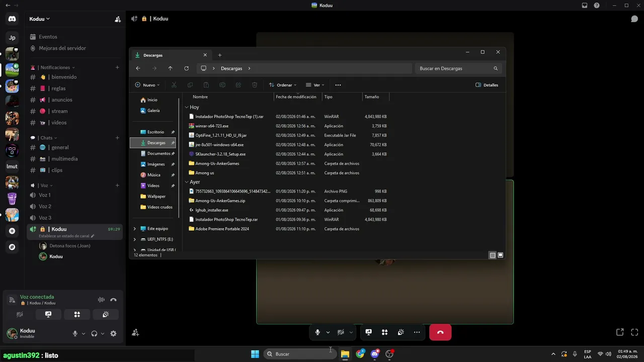This screenshot has width=644, height=362.
Task: Invite people using icon beside Koduu server name
Action: click(x=118, y=19)
